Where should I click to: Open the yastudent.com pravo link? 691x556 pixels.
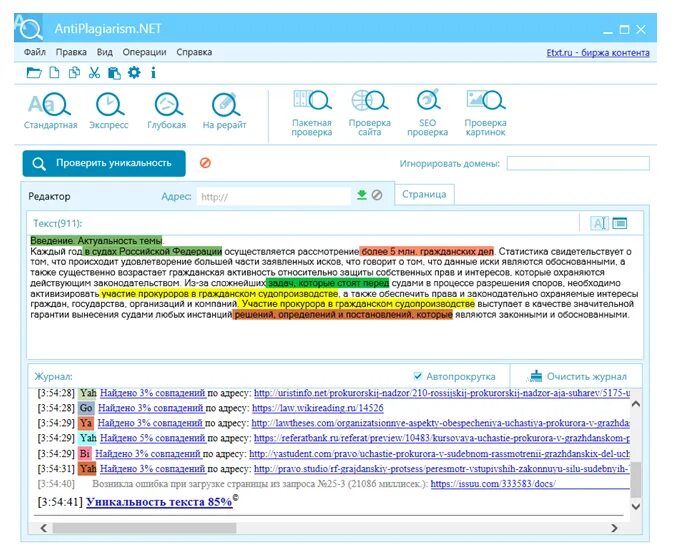439,453
